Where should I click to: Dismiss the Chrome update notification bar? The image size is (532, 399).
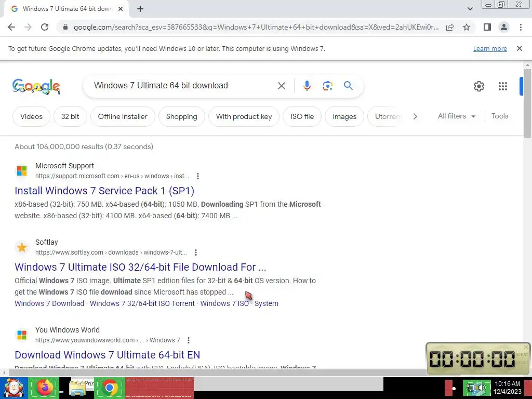click(x=519, y=48)
